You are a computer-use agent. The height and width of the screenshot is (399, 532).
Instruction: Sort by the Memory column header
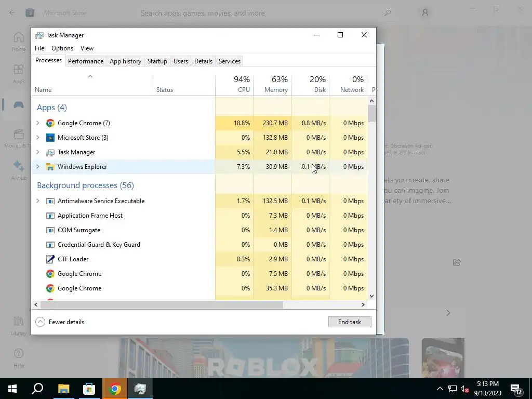click(272, 85)
